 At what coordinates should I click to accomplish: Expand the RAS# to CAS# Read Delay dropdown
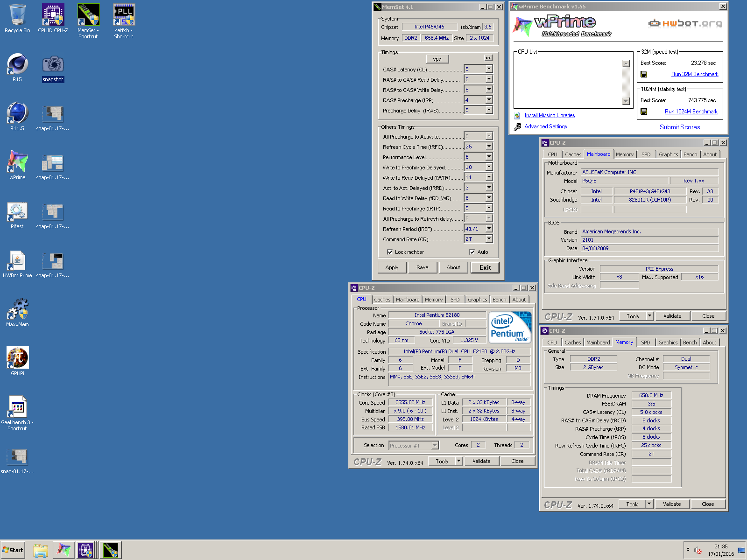pos(489,79)
